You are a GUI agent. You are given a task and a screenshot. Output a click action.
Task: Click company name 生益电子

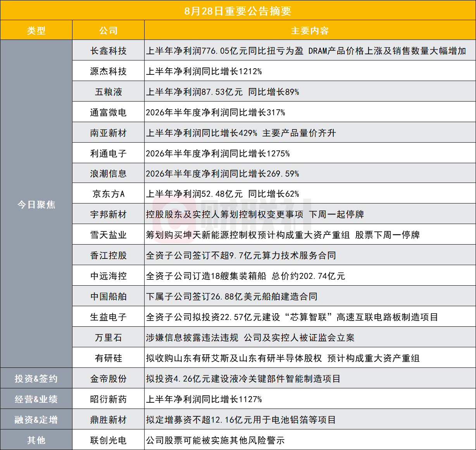click(109, 317)
